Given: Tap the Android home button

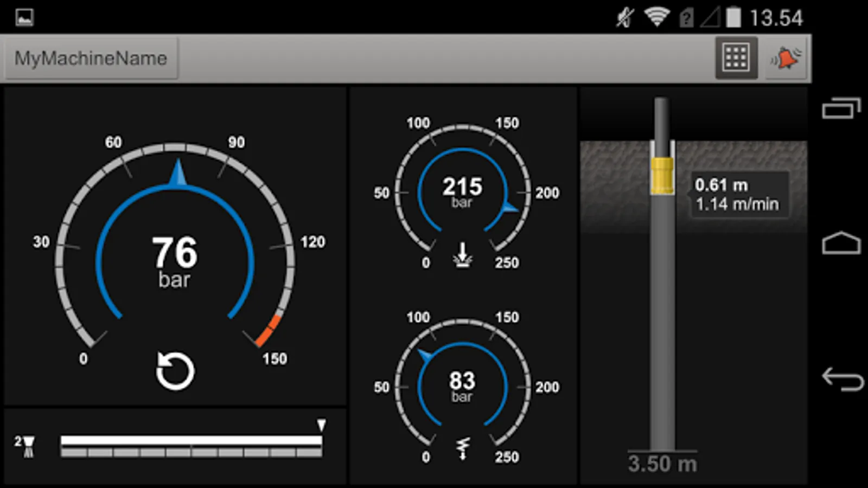Looking at the screenshot, I should pos(841,243).
